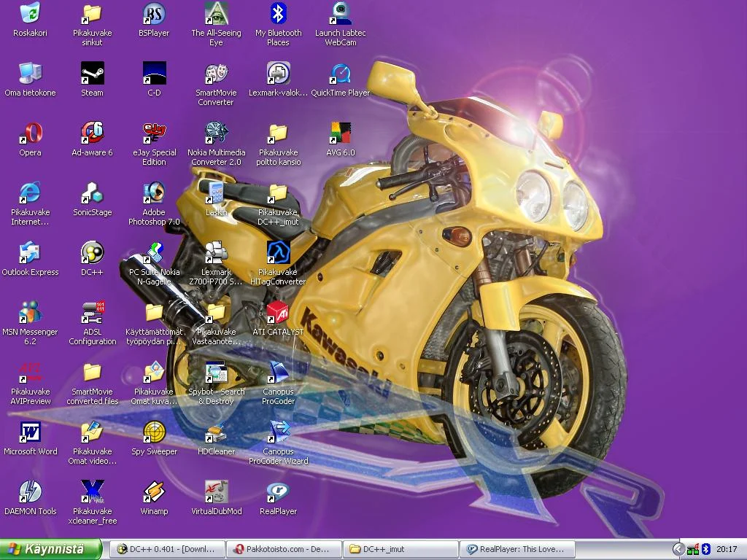Select the Winamp desktop icon

pos(154,492)
